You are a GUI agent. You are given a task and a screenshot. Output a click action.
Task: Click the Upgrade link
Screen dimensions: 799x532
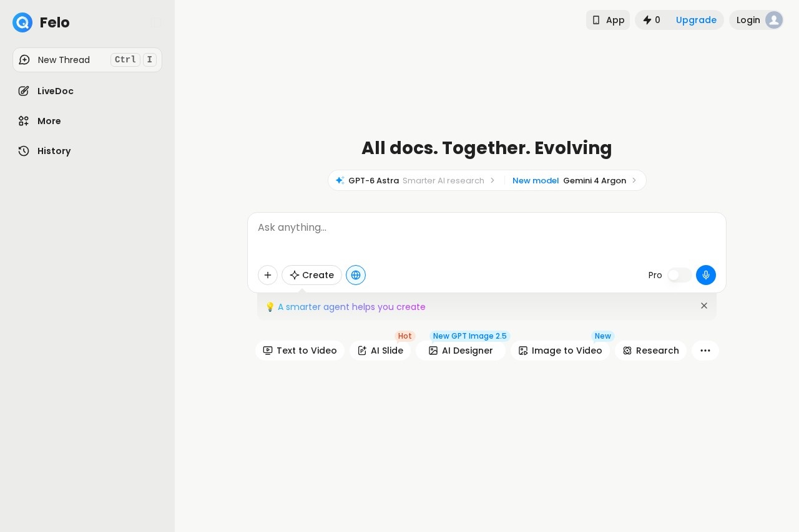696,20
